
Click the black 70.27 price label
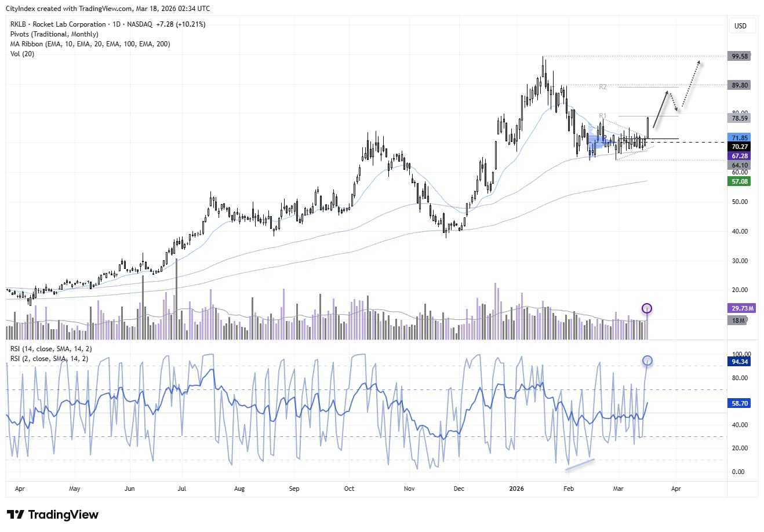738,147
